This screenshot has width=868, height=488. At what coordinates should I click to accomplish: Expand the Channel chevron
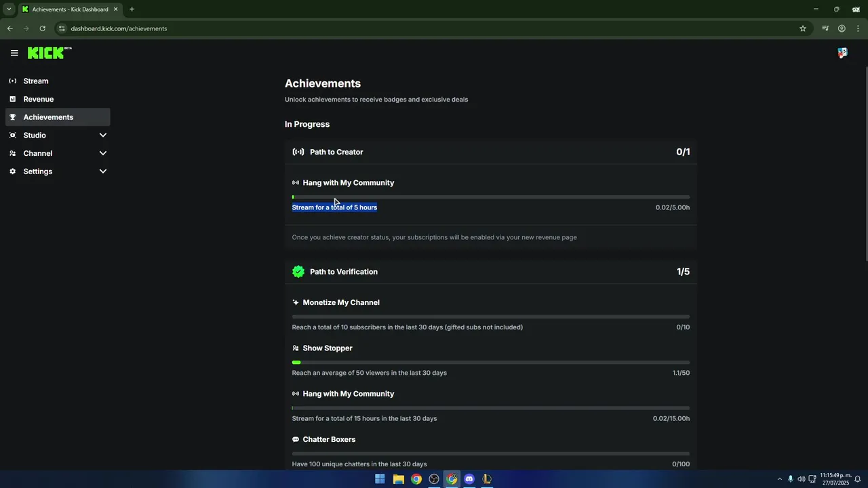[x=103, y=153]
